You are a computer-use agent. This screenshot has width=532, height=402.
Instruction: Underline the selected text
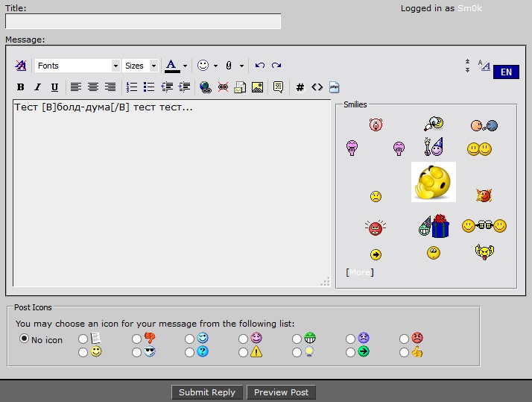pyautogui.click(x=54, y=87)
